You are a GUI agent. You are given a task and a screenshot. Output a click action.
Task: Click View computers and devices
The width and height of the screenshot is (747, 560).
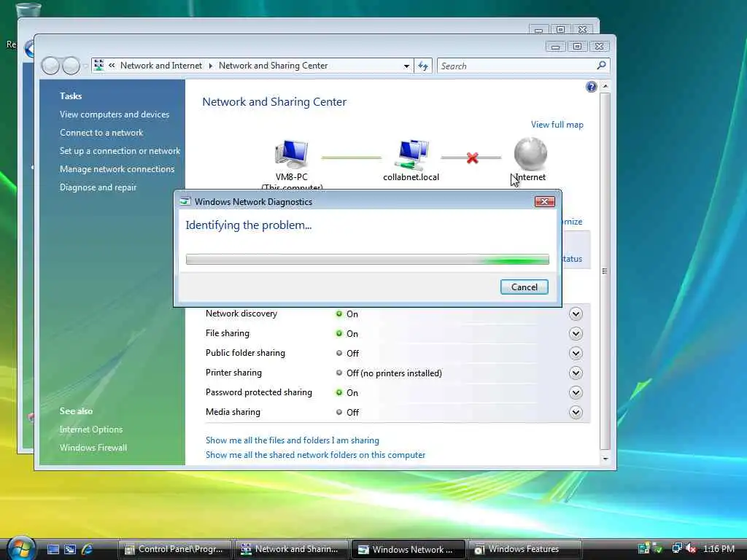point(115,114)
